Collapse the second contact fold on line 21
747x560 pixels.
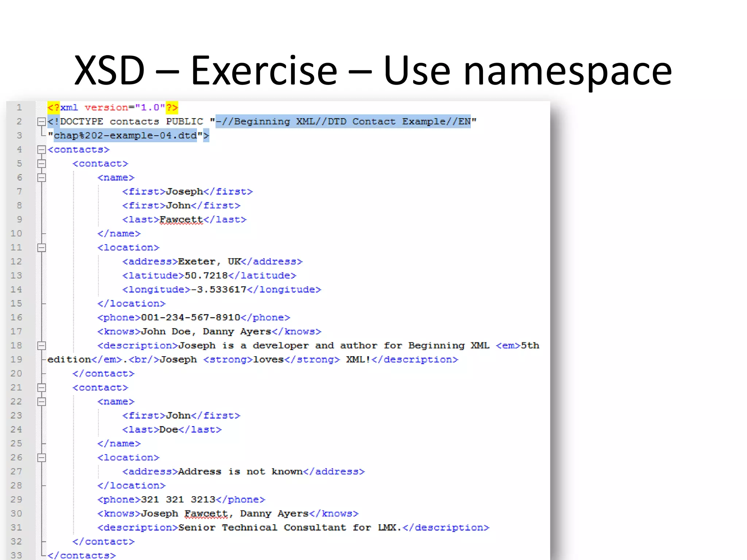tap(42, 388)
